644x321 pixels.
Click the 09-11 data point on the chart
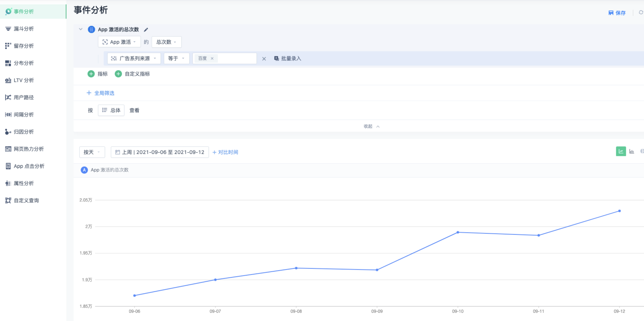[538, 235]
